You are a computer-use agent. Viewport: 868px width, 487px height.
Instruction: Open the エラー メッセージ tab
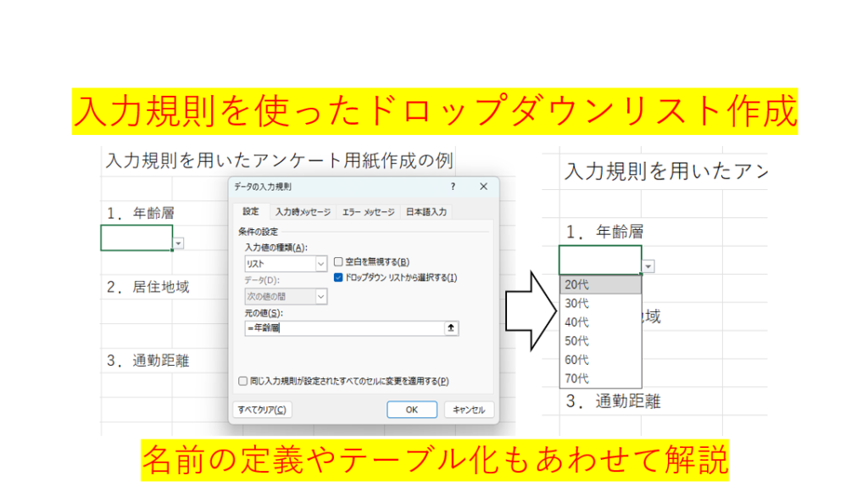[x=368, y=212]
